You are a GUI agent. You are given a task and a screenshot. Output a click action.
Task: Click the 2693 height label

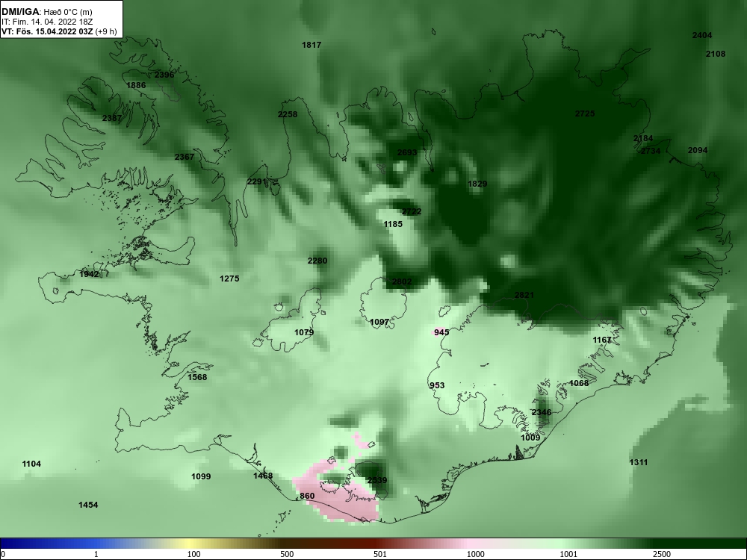[x=407, y=152]
